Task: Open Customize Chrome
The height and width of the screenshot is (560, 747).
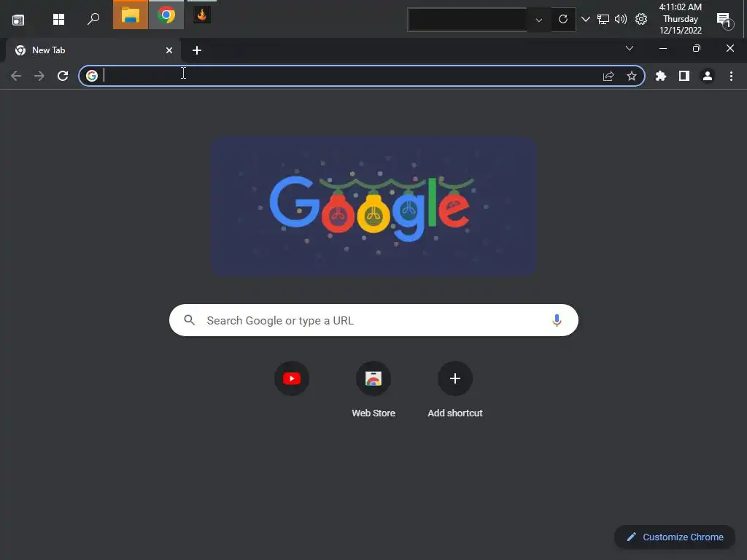Action: 675,537
